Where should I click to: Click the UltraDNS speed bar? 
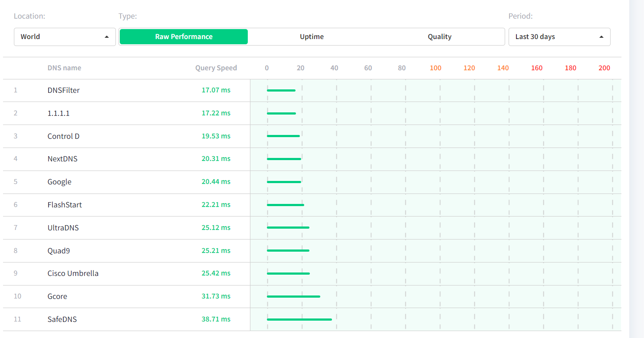pyautogui.click(x=288, y=228)
